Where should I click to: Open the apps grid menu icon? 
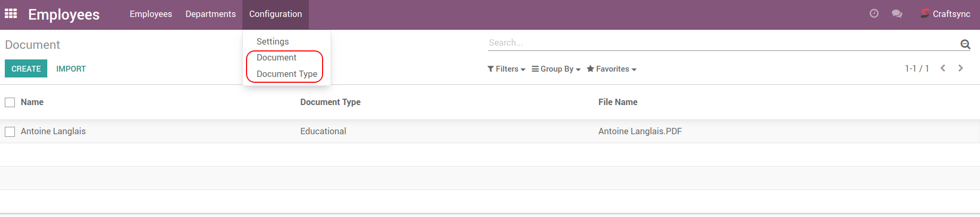point(11,14)
